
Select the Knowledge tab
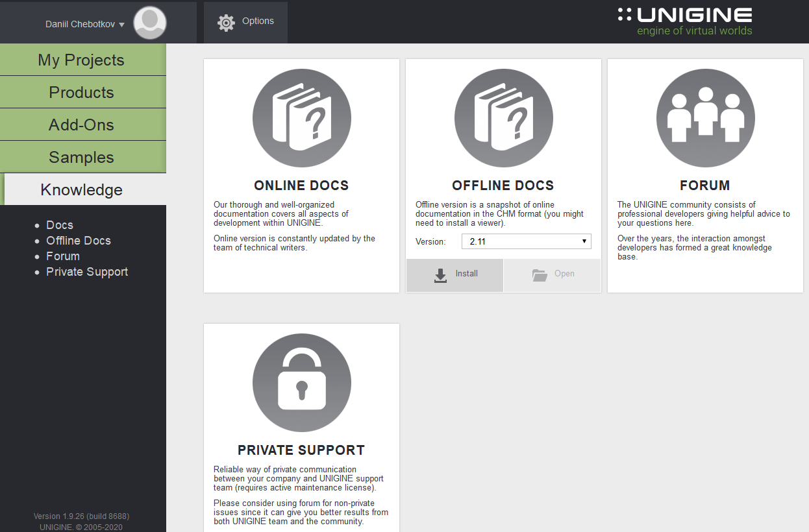coord(81,189)
